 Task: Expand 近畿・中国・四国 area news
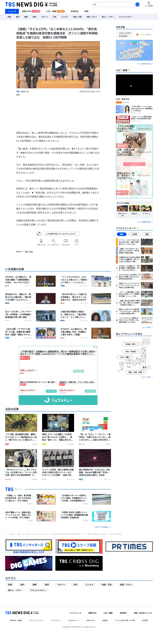click(136, 372)
